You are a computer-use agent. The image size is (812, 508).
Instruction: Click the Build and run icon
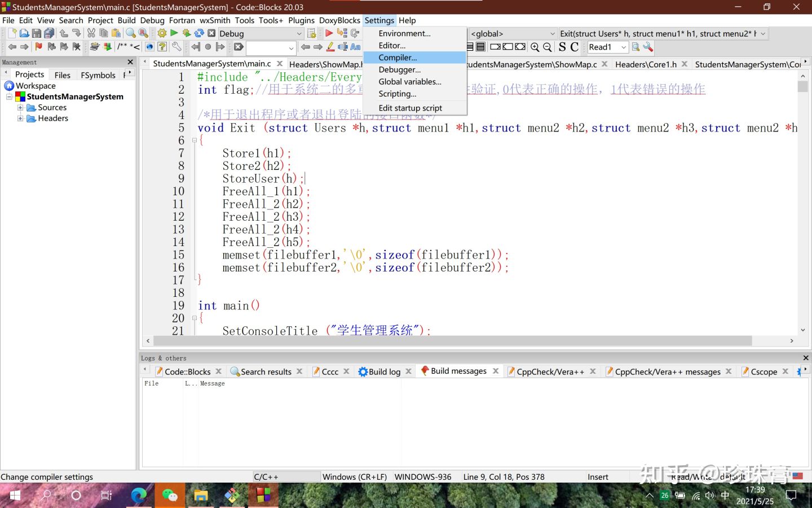click(x=187, y=33)
